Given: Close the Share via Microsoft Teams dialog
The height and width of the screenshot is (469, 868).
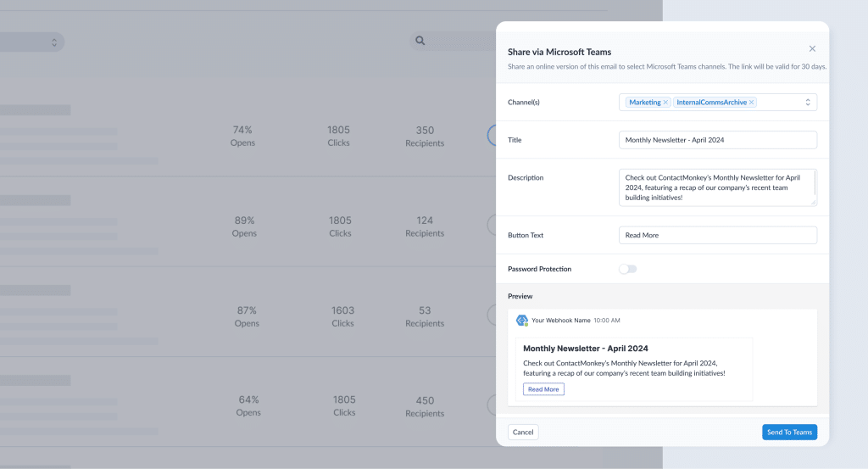Looking at the screenshot, I should pos(812,49).
